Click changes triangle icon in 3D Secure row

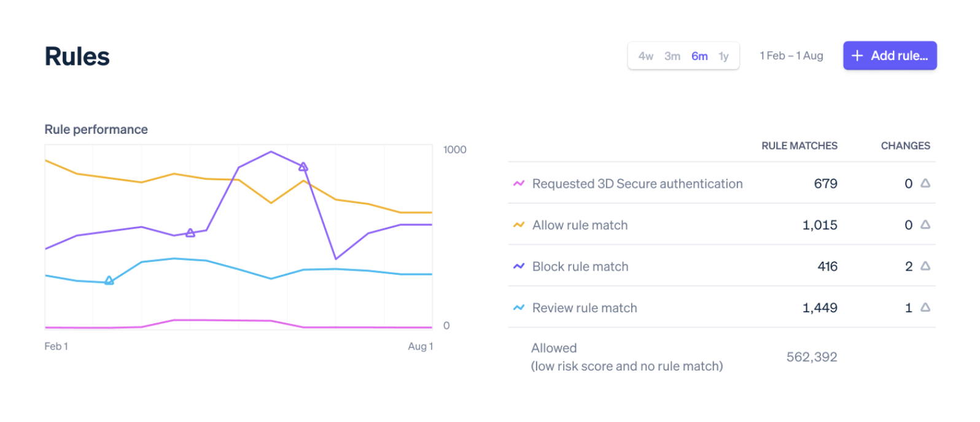(x=925, y=183)
